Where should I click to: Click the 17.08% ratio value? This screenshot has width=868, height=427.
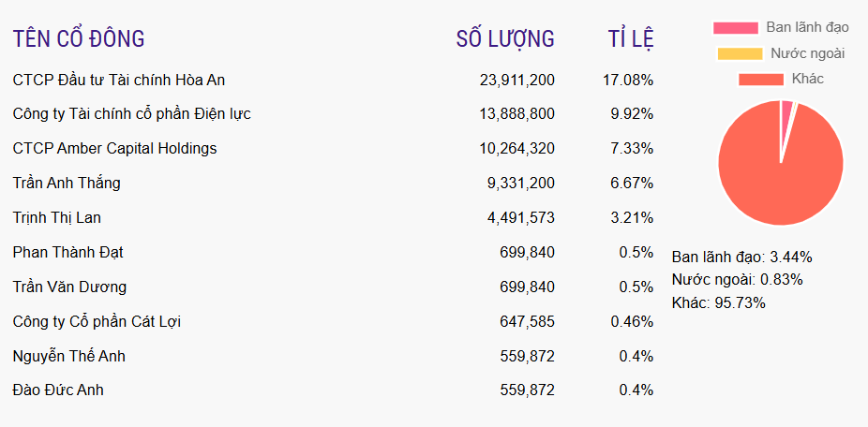tap(628, 80)
